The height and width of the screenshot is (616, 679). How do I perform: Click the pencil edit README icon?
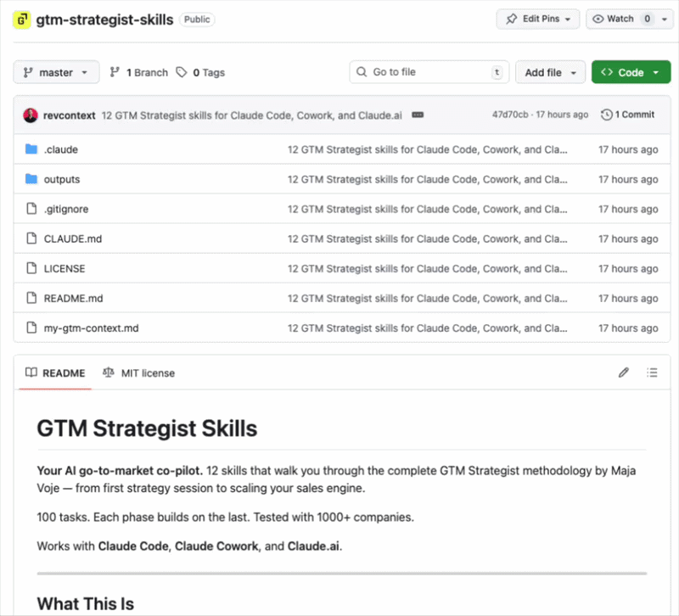(624, 372)
